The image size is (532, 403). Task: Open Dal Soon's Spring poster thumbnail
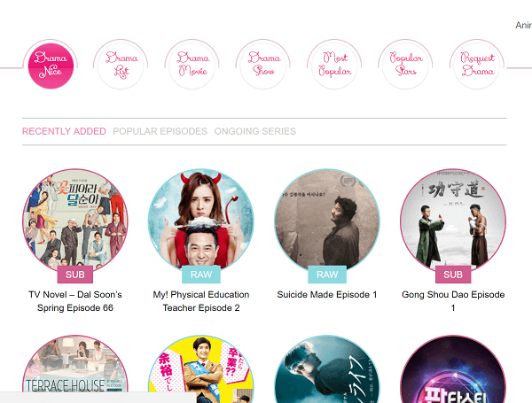[x=75, y=221]
